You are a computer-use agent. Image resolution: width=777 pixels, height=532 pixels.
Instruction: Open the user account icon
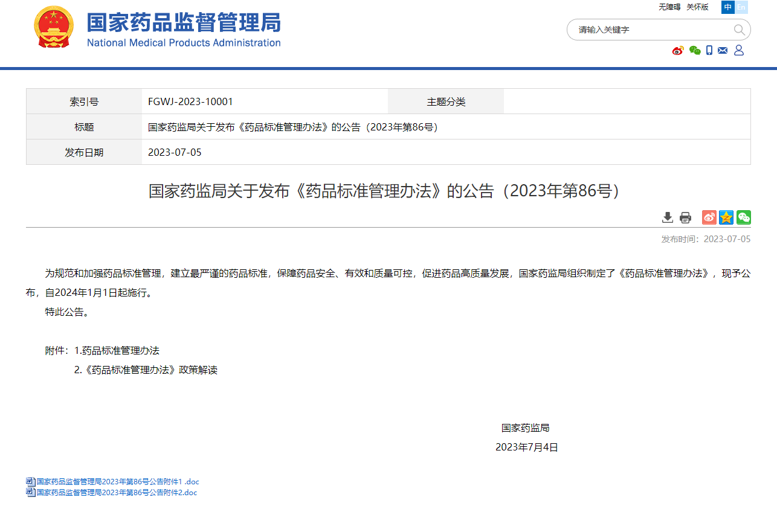click(738, 51)
